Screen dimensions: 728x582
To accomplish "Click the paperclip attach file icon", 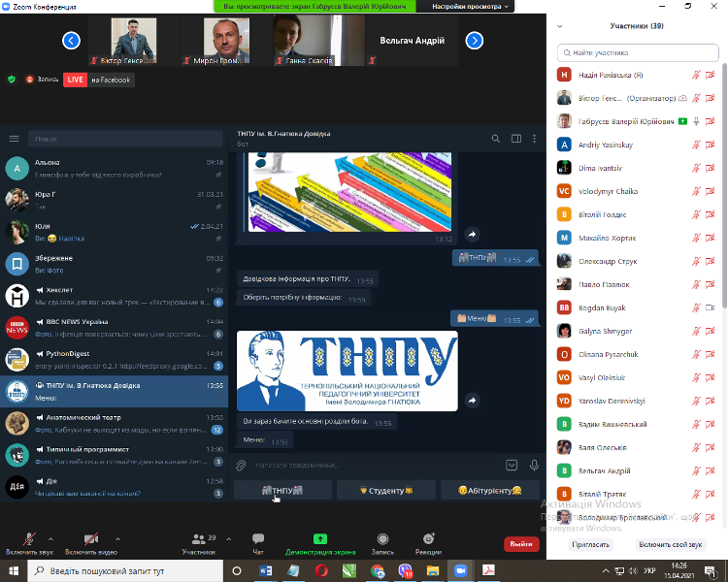I will point(242,466).
